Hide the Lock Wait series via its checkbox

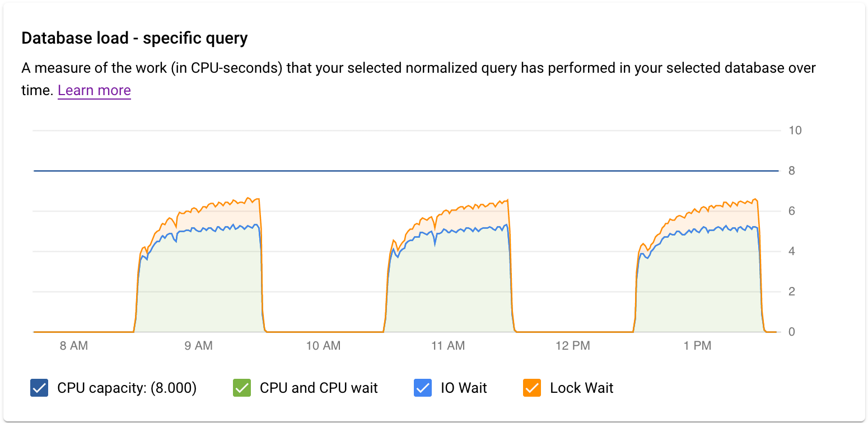(531, 388)
